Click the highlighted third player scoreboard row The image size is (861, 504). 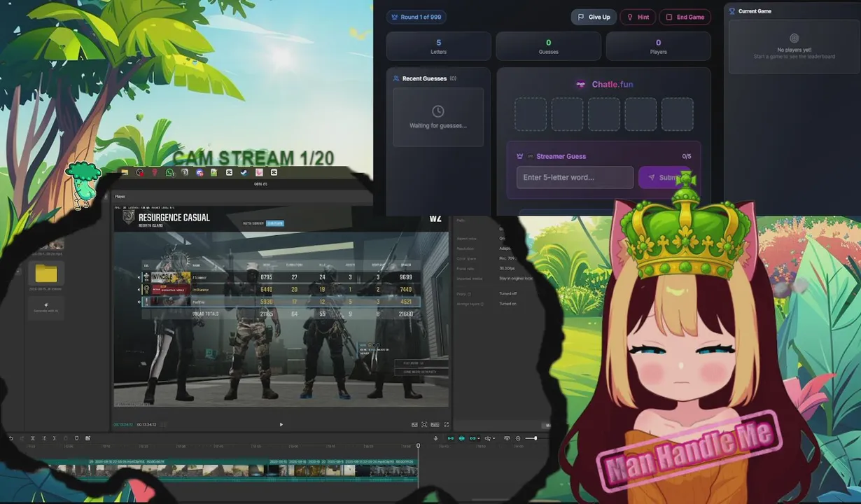point(281,302)
